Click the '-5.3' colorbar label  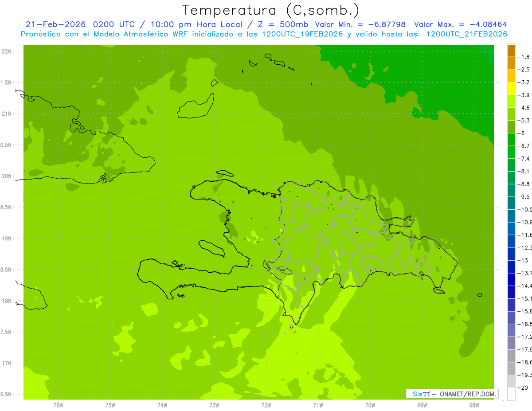pos(524,121)
